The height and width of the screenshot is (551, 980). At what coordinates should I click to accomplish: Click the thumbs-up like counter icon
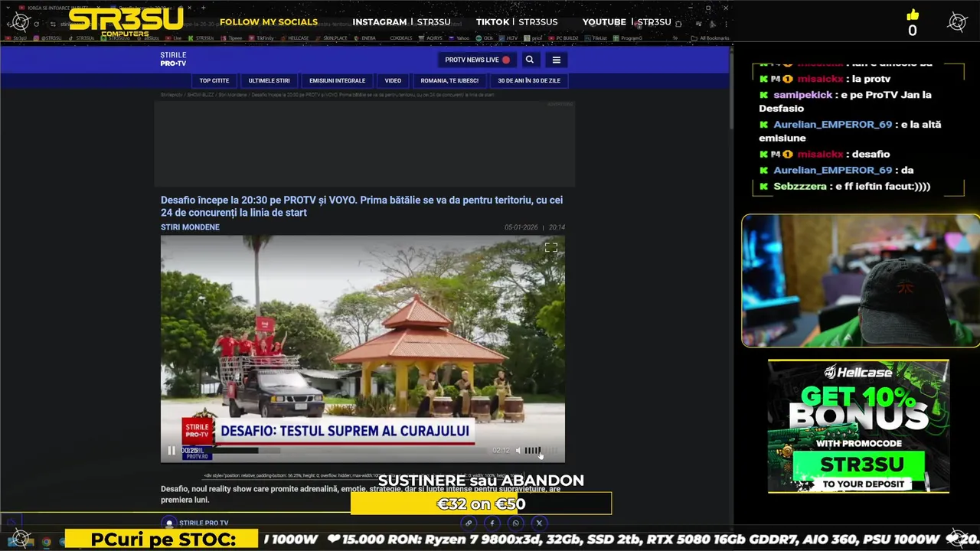[912, 15]
